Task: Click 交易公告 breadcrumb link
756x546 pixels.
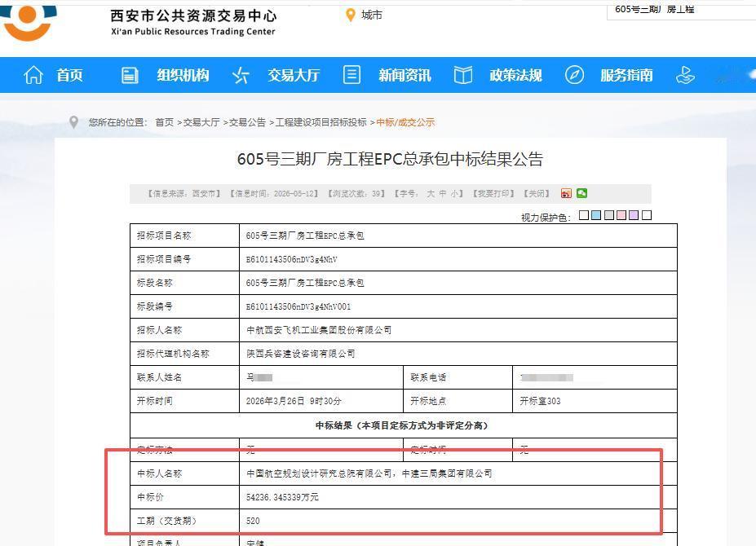Action: (x=247, y=122)
